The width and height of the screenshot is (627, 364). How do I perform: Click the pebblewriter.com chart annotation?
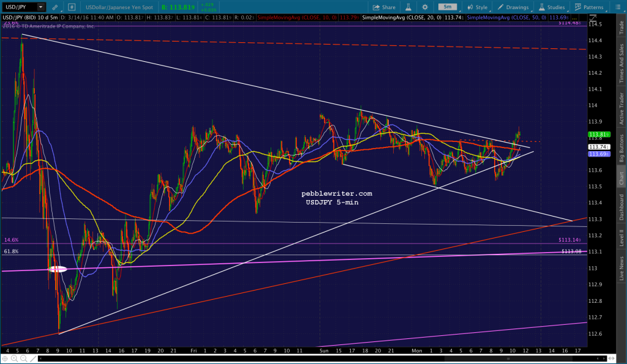(x=337, y=193)
